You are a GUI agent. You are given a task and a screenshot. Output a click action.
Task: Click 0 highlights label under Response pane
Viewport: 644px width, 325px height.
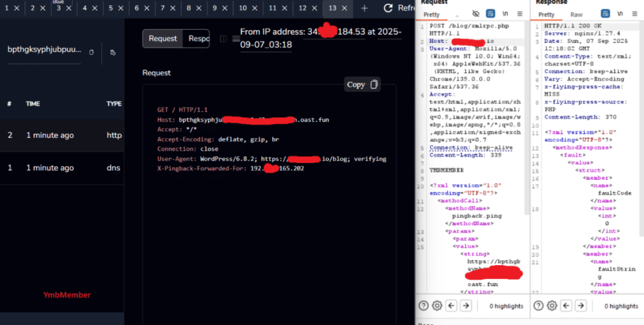pyautogui.click(x=621, y=306)
